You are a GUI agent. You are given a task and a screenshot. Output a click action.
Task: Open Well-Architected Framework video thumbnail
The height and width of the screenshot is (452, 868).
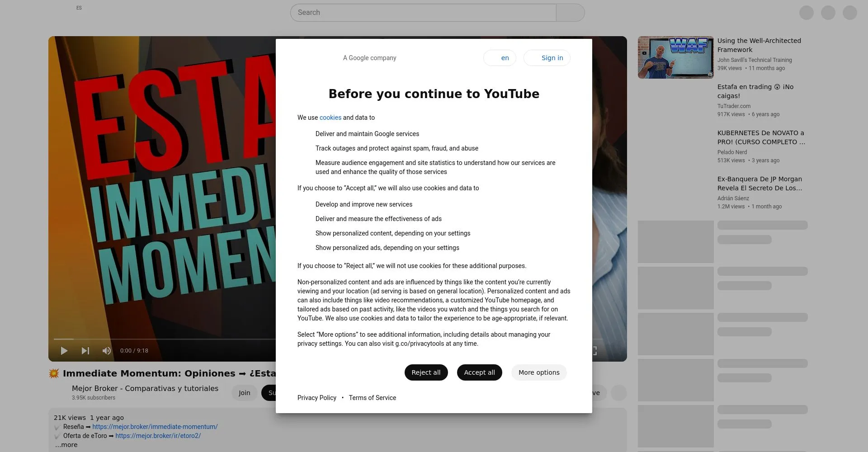(676, 57)
